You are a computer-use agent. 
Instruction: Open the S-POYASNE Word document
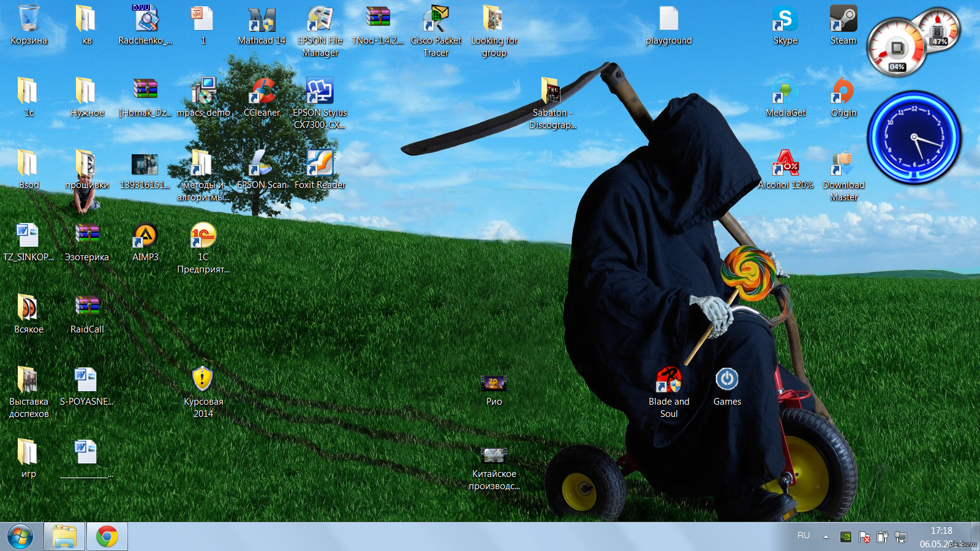[87, 387]
